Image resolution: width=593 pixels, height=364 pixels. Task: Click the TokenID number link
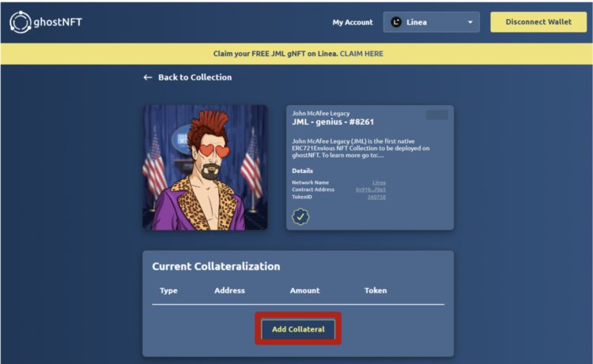376,197
